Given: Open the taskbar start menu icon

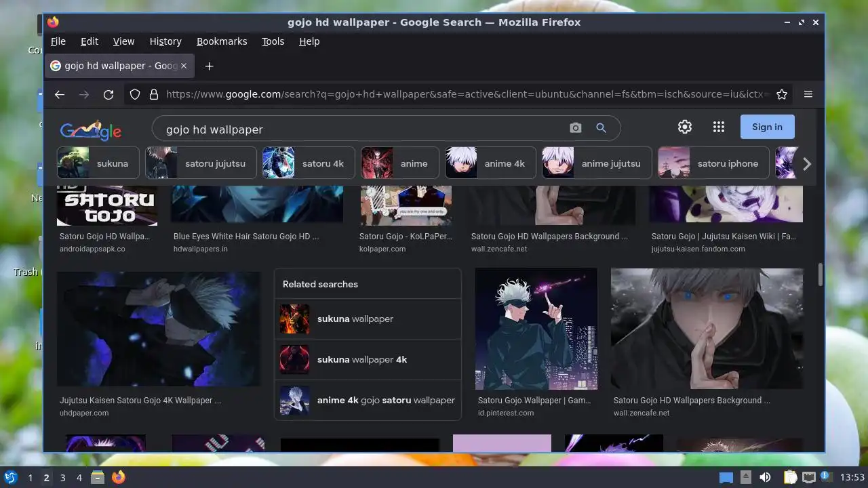Looking at the screenshot, I should (10, 477).
